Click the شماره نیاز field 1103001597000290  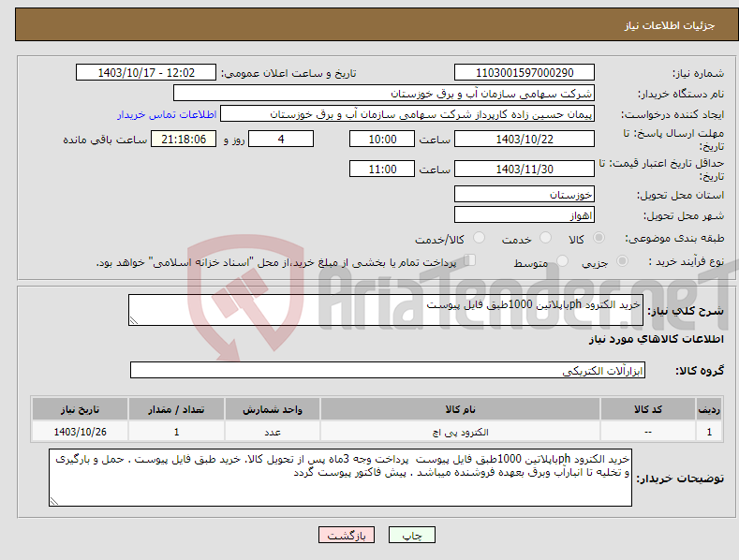(x=525, y=73)
